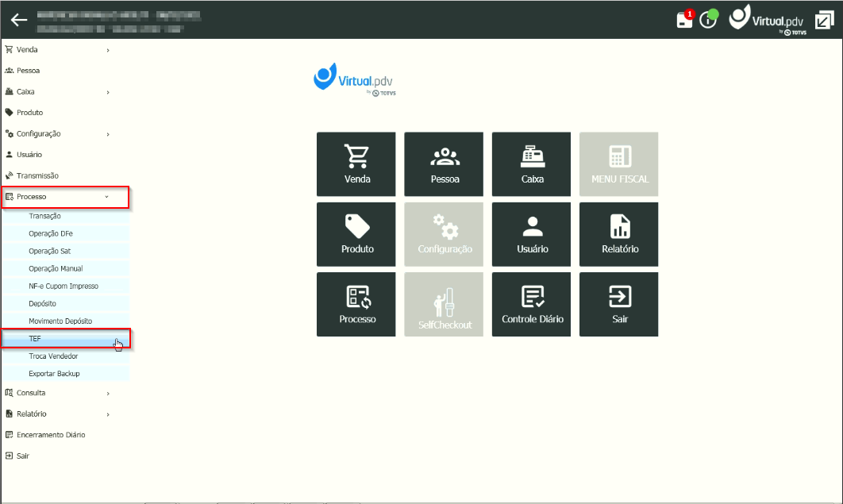The image size is (843, 504).
Task: Select Troca Vendedor submenu item
Action: [66, 356]
